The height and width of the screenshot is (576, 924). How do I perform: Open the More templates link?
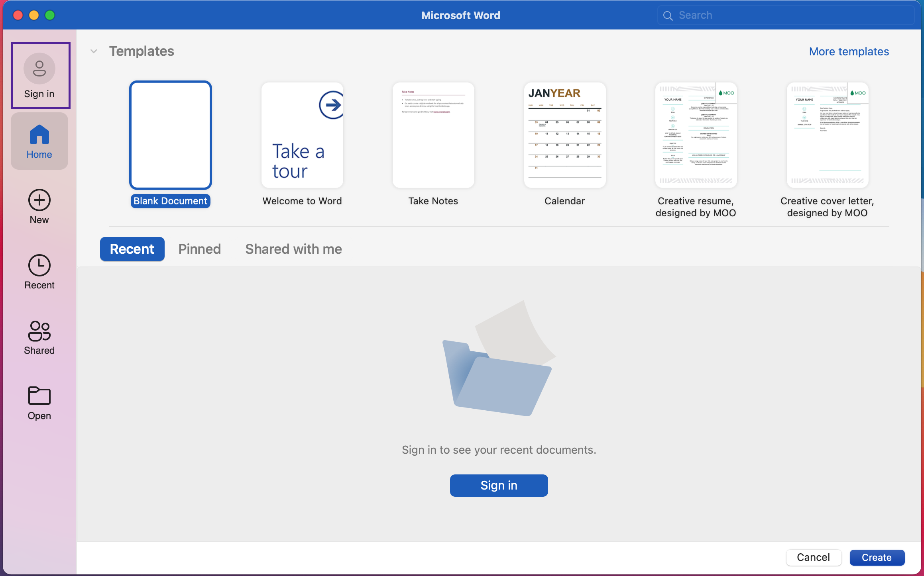tap(849, 52)
